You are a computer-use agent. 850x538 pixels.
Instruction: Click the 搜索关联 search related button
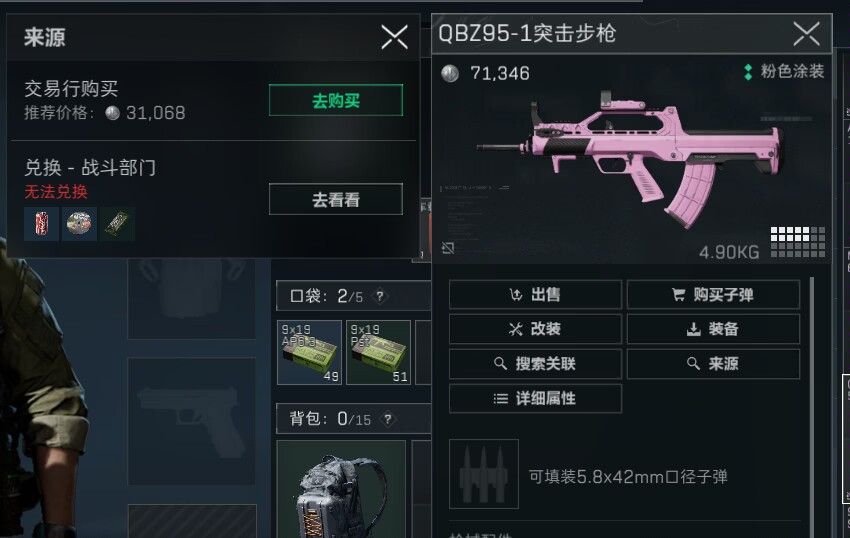535,364
